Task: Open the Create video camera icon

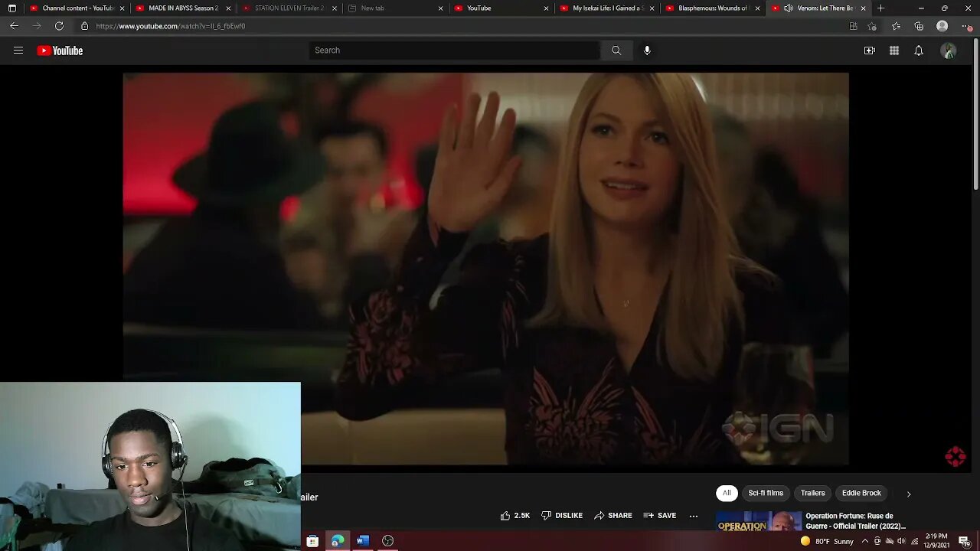Action: 870,51
